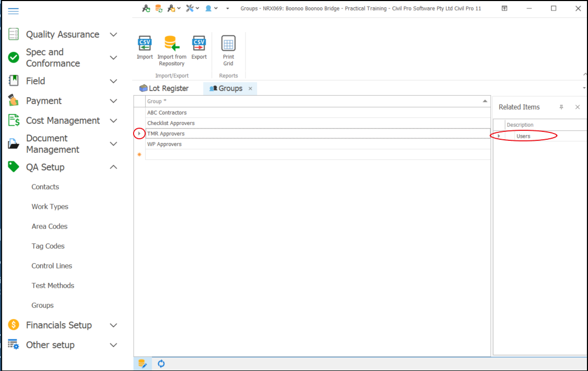Expand the Financials Setup section

(113, 325)
